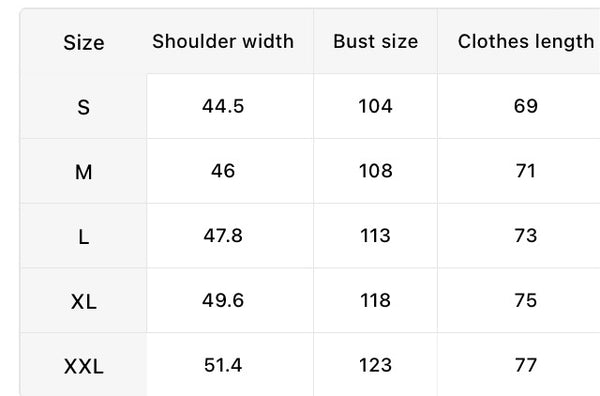Click shoulder width value 47.8
Screen dimensions: 600x396
tap(223, 235)
